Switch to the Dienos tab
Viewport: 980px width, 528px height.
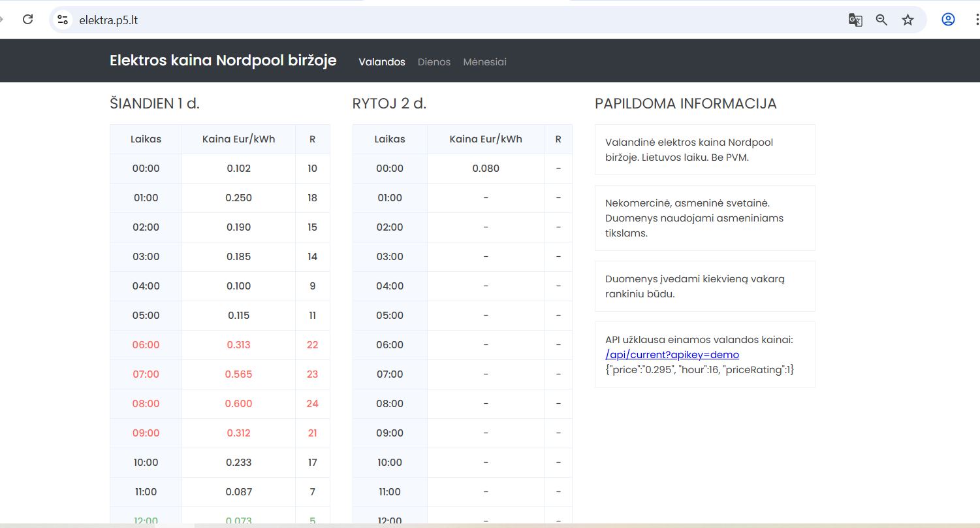point(434,62)
